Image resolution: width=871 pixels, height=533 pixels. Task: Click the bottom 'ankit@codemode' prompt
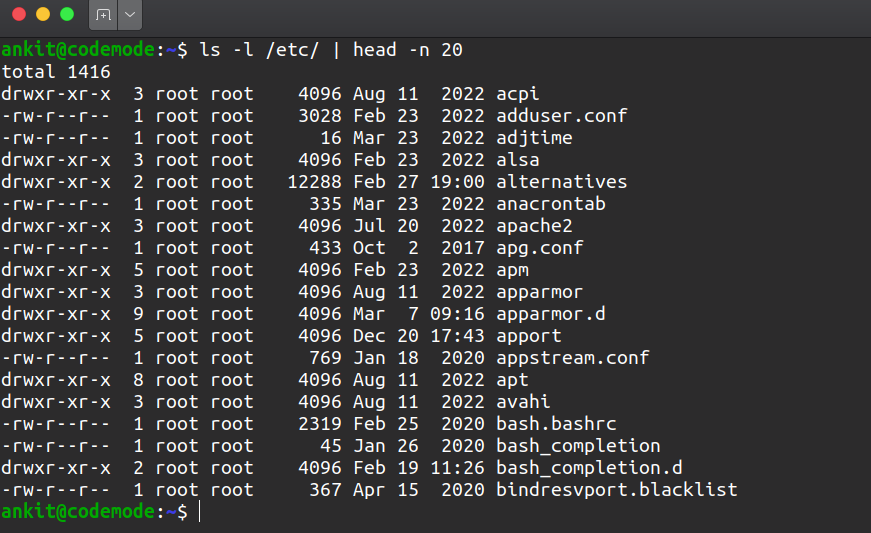point(78,512)
